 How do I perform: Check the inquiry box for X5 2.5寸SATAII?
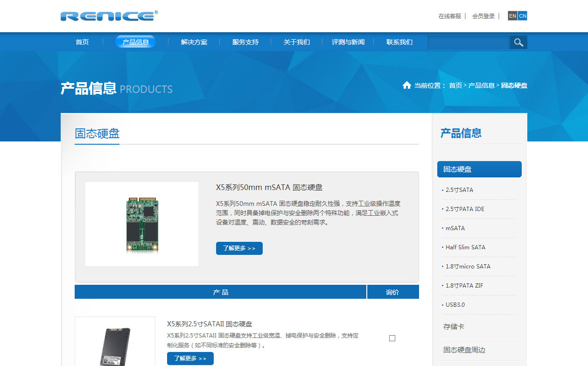pyautogui.click(x=392, y=338)
